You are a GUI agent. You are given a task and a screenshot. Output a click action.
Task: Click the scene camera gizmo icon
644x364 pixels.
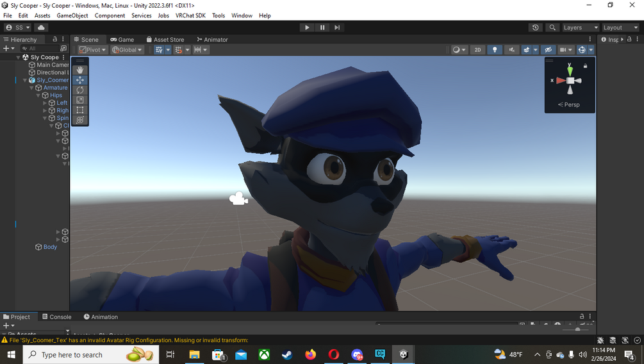pos(238,199)
